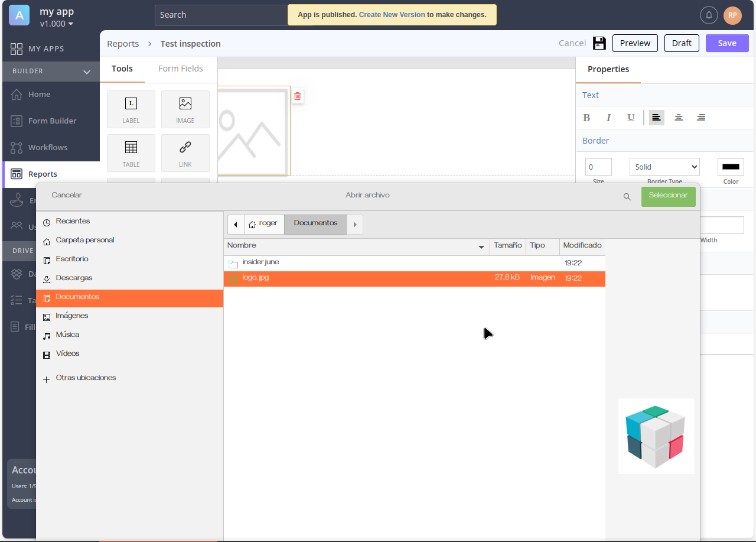756x542 pixels.
Task: Open the notifications bell
Action: 709,15
